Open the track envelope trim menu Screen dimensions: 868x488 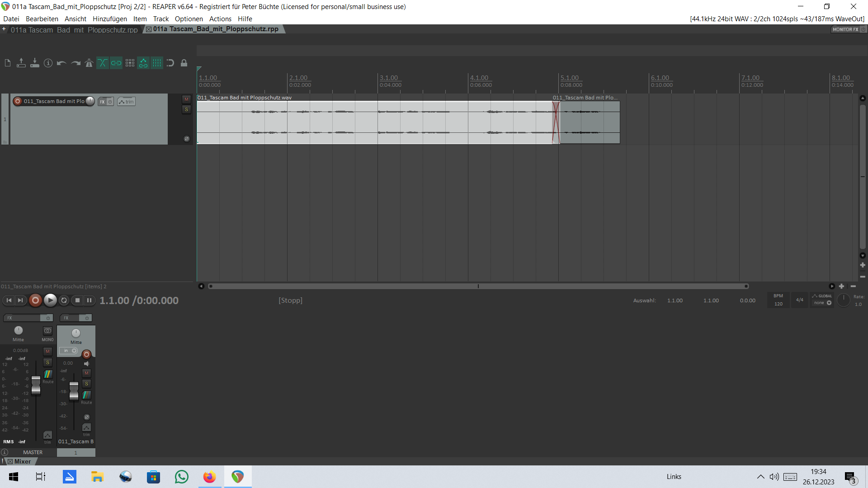point(126,102)
